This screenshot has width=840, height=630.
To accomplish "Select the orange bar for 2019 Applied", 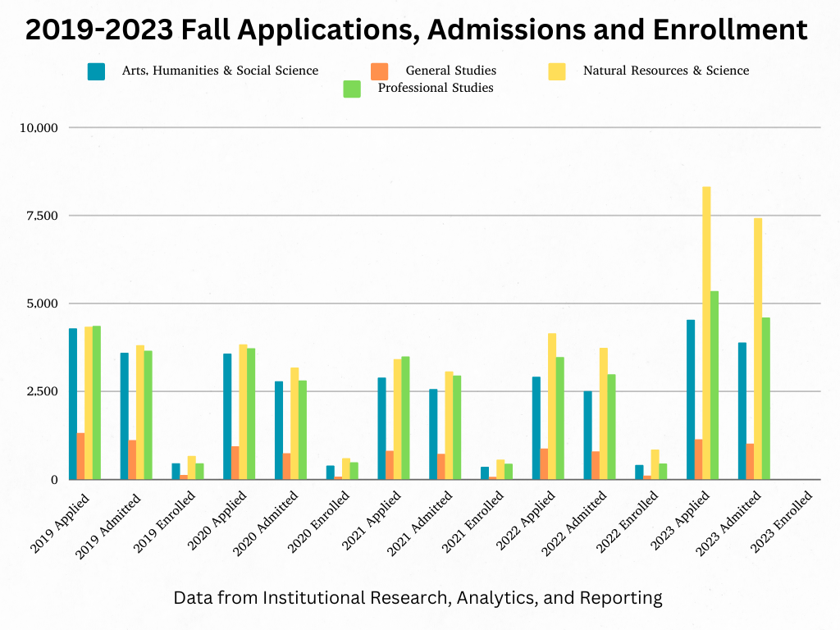I will (81, 456).
